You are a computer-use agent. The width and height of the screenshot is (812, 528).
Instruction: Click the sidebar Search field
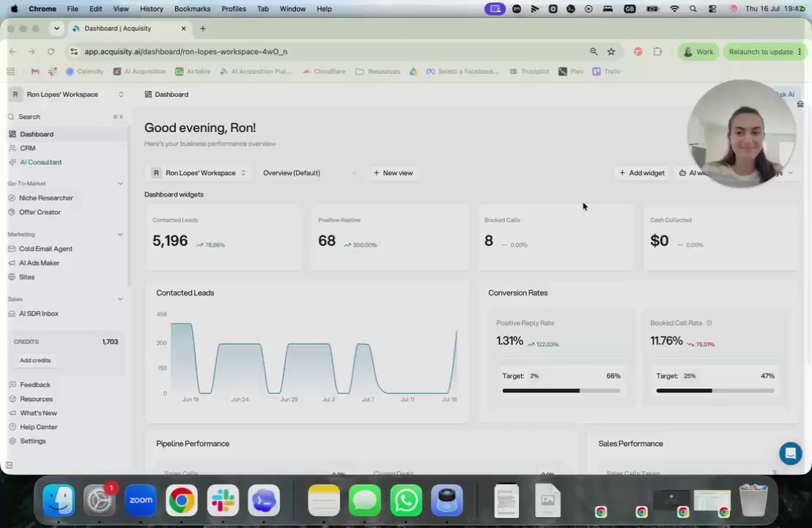pyautogui.click(x=66, y=117)
